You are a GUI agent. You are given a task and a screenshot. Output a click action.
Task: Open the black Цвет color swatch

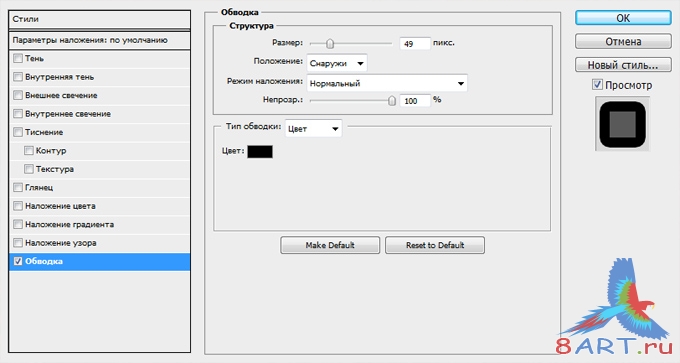[260, 151]
